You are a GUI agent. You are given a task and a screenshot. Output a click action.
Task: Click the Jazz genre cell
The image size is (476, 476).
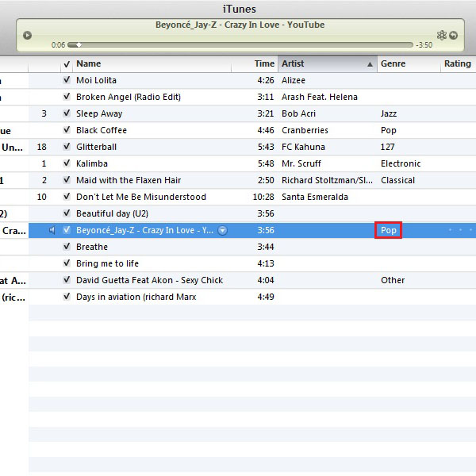pyautogui.click(x=389, y=113)
